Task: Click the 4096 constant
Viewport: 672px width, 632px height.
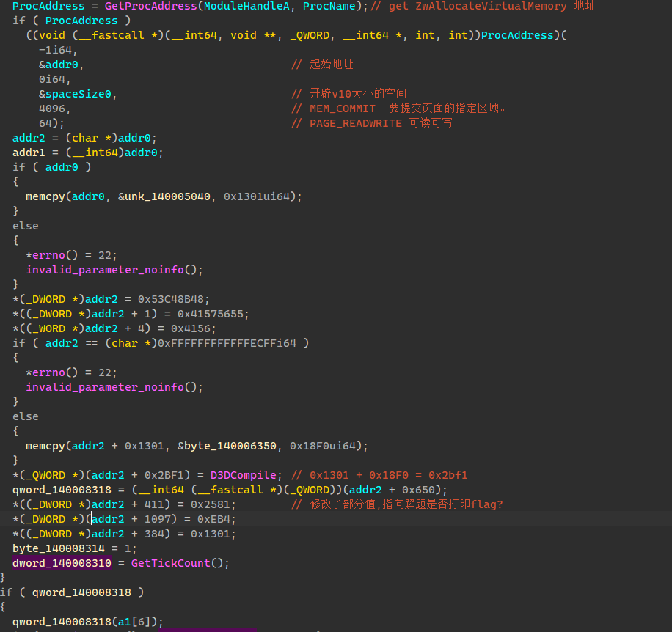Action: pos(52,109)
